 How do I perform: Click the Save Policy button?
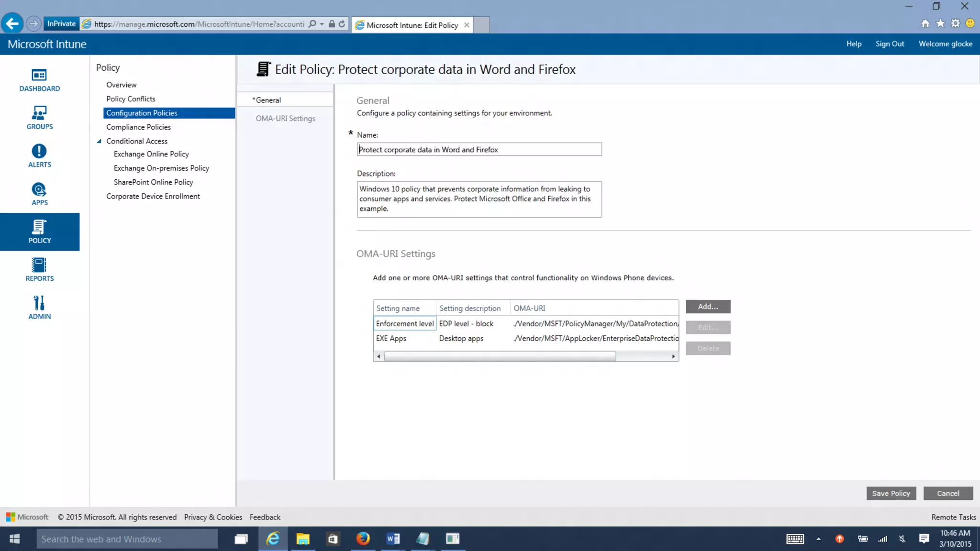pyautogui.click(x=891, y=493)
